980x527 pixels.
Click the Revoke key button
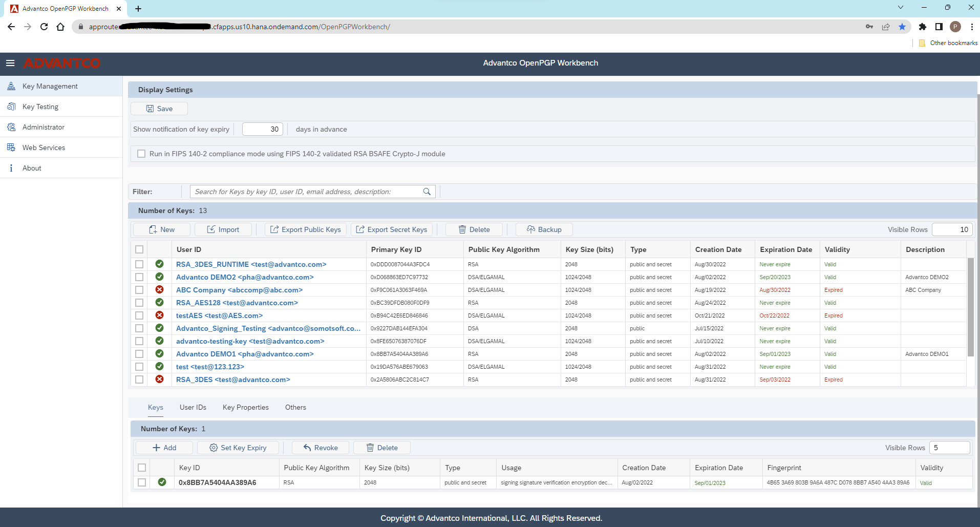[x=321, y=448]
